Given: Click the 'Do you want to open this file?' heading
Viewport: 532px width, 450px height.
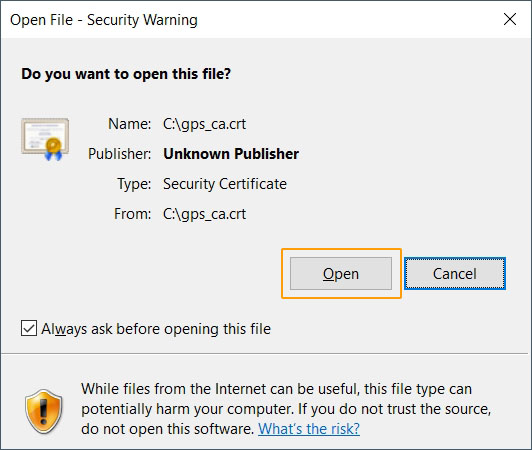Looking at the screenshot, I should click(x=126, y=74).
